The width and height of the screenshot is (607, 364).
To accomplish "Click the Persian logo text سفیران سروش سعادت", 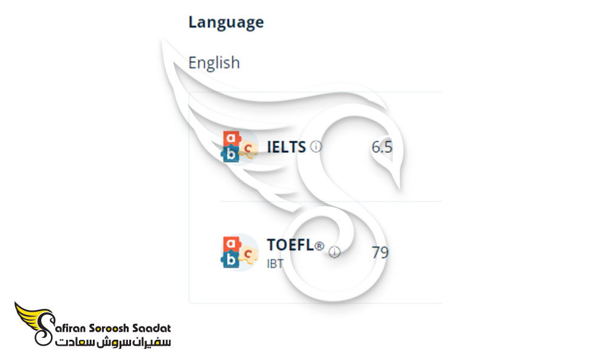I will point(113,342).
